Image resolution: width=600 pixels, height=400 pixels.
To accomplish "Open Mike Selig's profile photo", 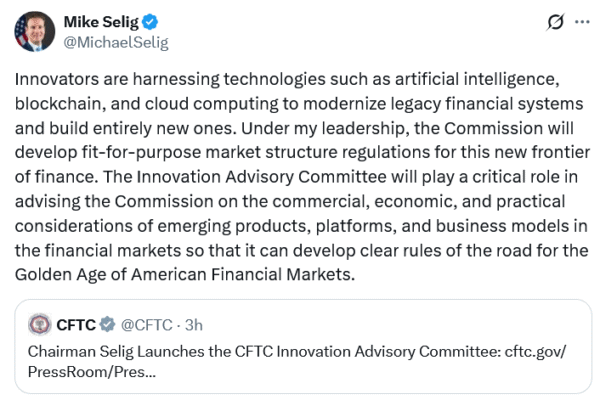I will pyautogui.click(x=34, y=31).
